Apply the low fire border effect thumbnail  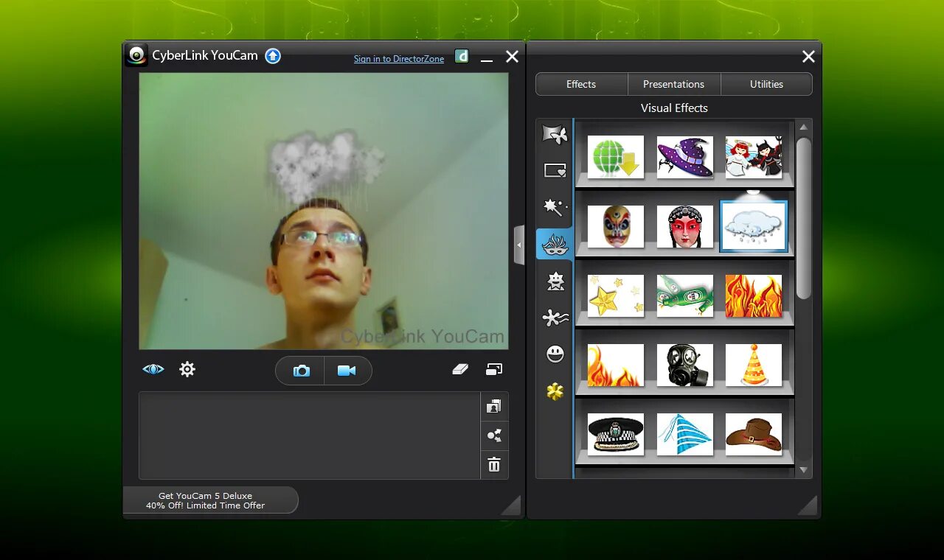coord(616,365)
